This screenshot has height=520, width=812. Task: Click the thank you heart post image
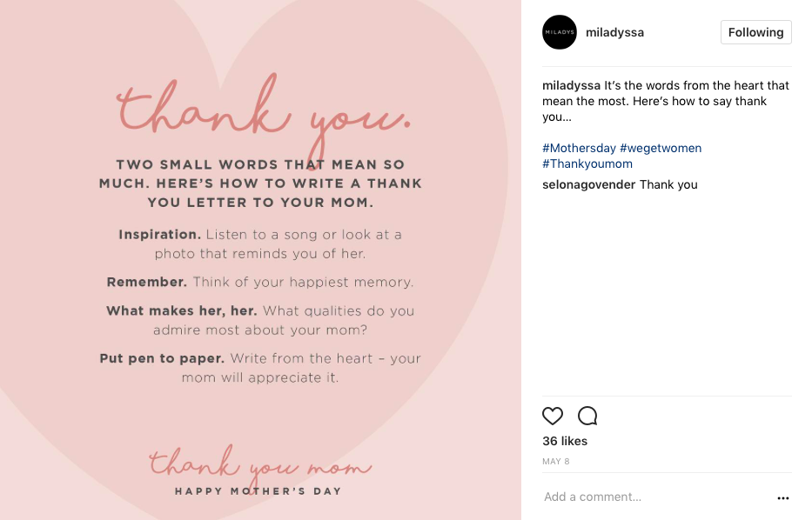260,260
